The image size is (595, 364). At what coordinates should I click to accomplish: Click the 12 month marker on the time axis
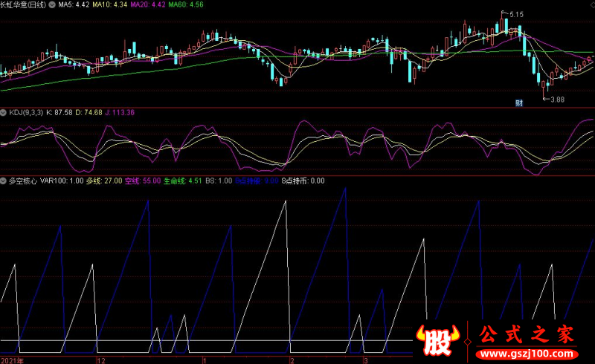click(101, 360)
